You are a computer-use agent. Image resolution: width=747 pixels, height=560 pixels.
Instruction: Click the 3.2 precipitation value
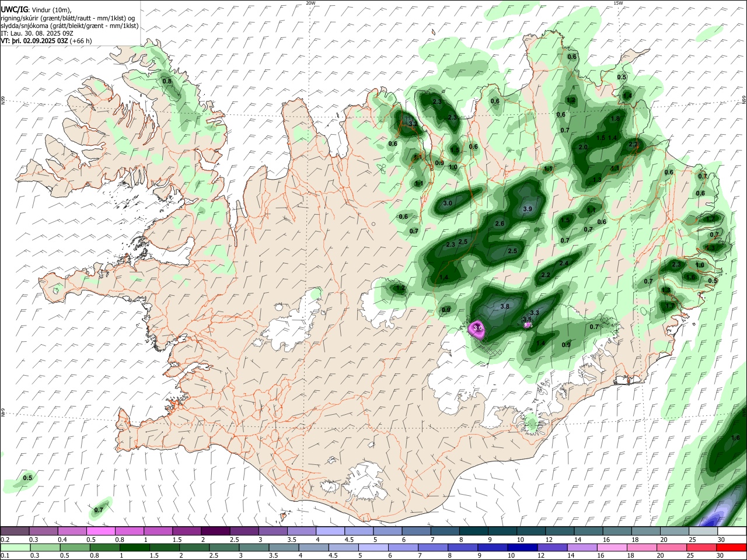coord(412,124)
